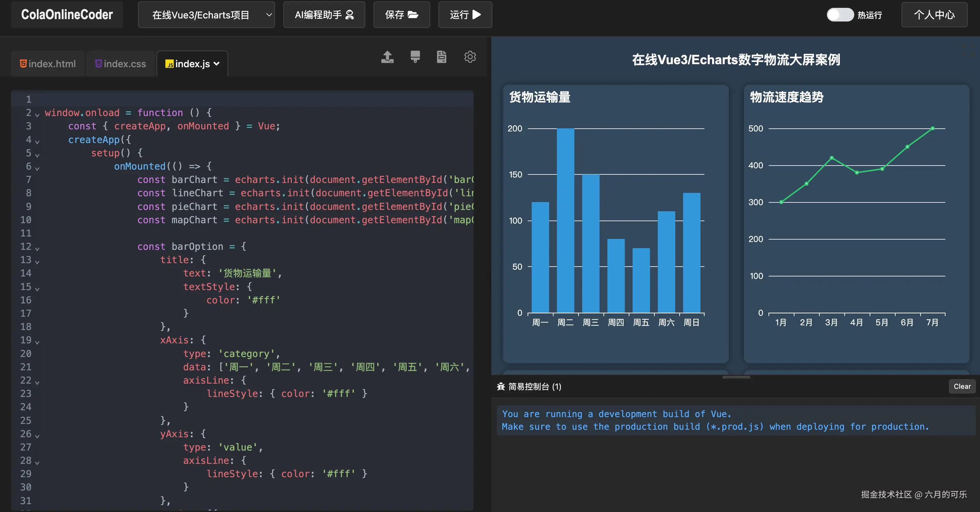
Task: Click the Clear console button
Action: 962,386
